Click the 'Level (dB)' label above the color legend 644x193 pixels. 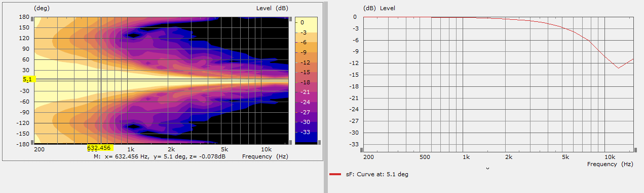273,9
